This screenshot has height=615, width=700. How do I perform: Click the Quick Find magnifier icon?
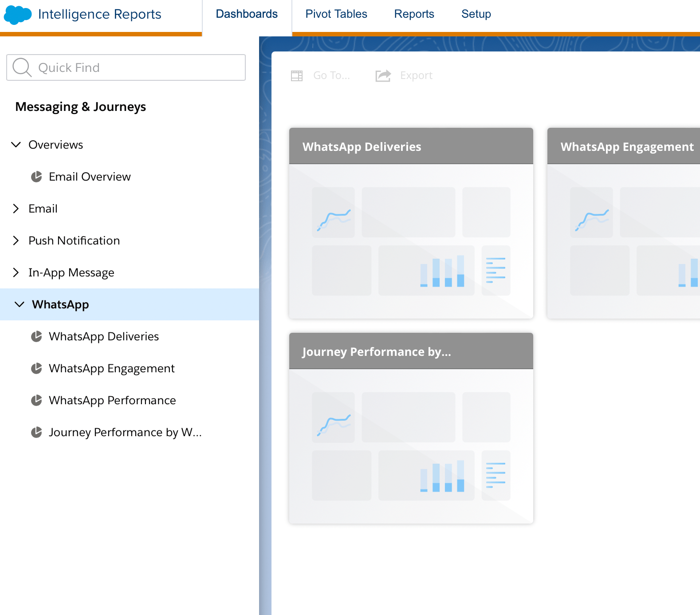tap(22, 67)
